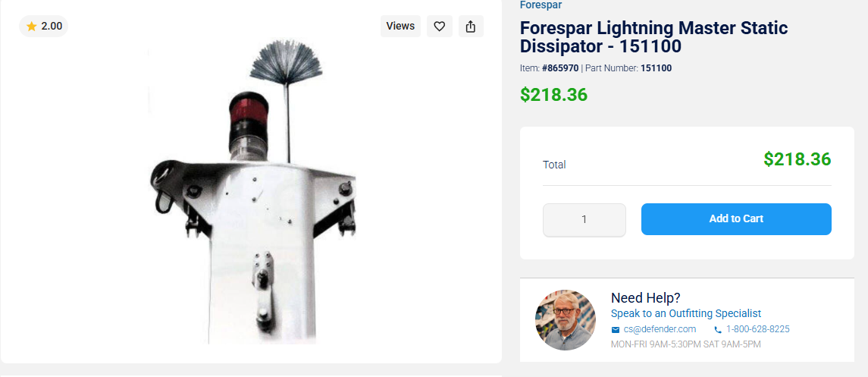Click the specialist's round avatar photo
Viewport: 868px width, 377px height.
pyautogui.click(x=566, y=319)
